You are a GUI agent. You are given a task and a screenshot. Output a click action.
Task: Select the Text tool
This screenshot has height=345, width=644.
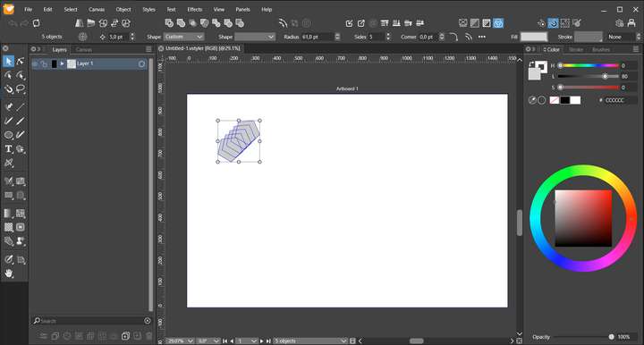[x=8, y=149]
